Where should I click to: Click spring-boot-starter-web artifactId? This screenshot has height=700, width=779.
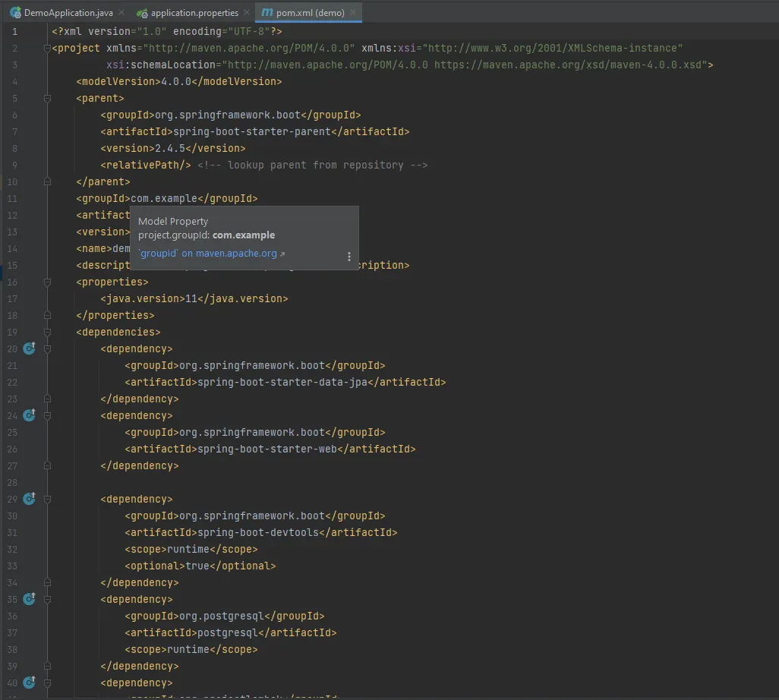pos(267,449)
